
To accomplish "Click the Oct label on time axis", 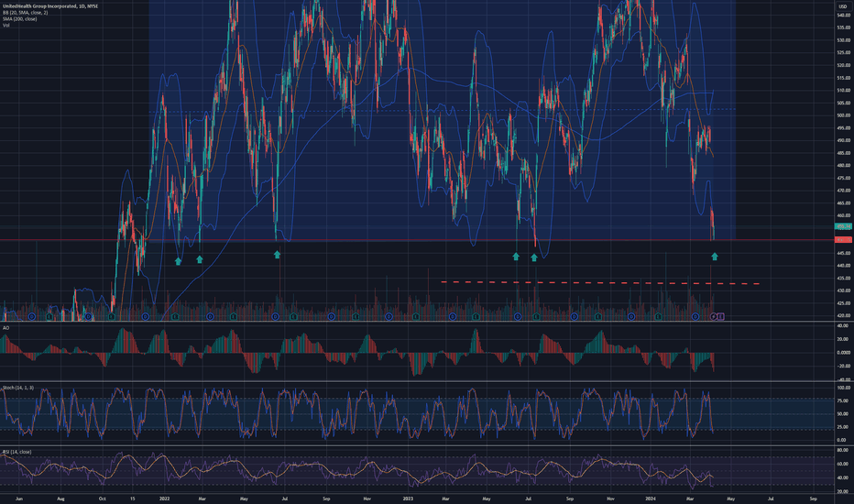I will tap(102, 499).
